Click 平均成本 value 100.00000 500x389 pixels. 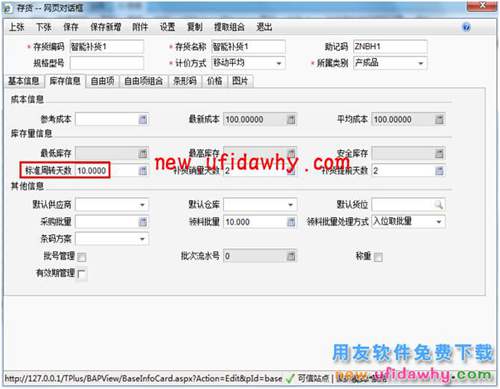pos(392,119)
